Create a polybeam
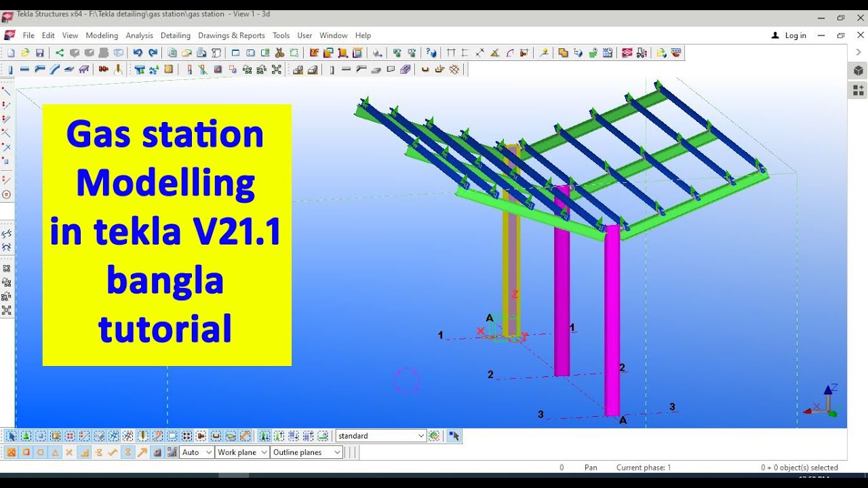Image resolution: width=868 pixels, height=488 pixels. pyautogui.click(x=39, y=68)
